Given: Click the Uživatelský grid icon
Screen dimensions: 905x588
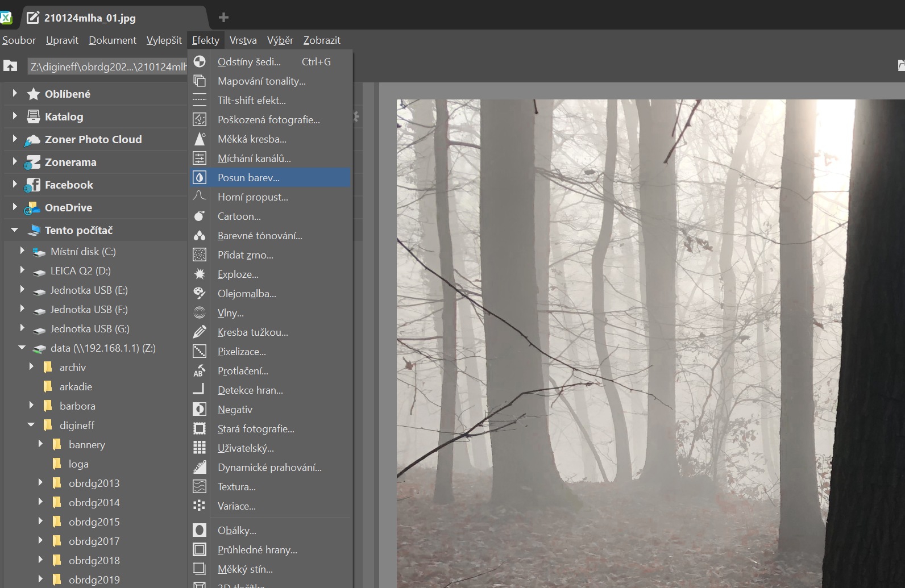Looking at the screenshot, I should (200, 448).
